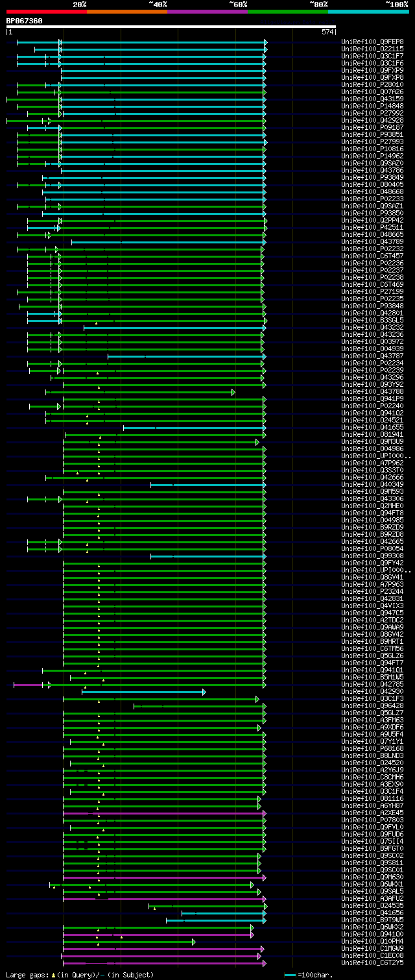Select the UniRef100_Q96428 label
This screenshot has width=415, height=980.
pyautogui.click(x=372, y=706)
